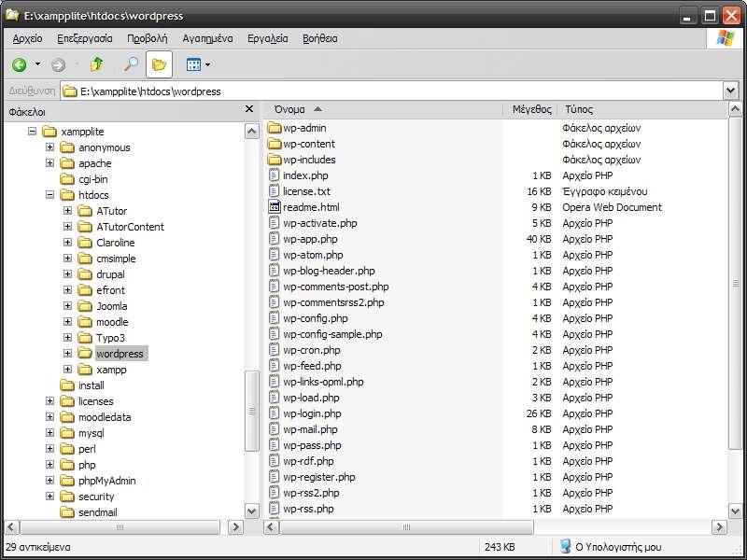The image size is (747, 560).
Task: Select wordpress folder in the tree
Action: tap(120, 354)
